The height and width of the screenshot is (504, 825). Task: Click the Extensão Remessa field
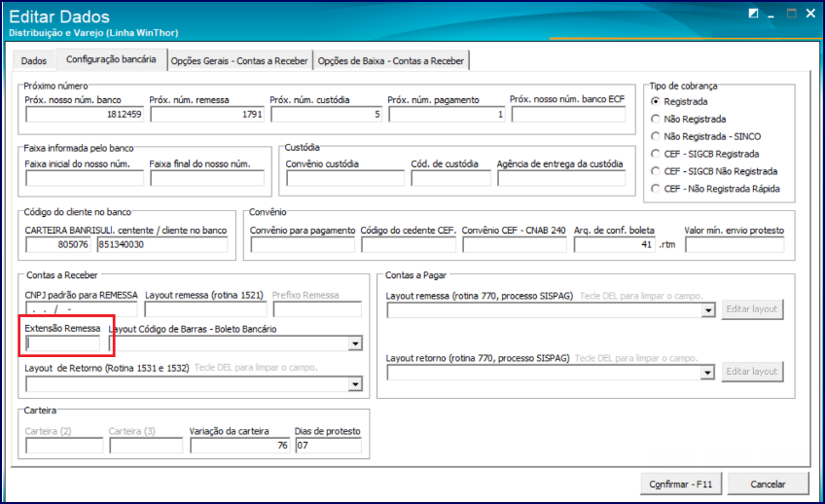pyautogui.click(x=62, y=344)
